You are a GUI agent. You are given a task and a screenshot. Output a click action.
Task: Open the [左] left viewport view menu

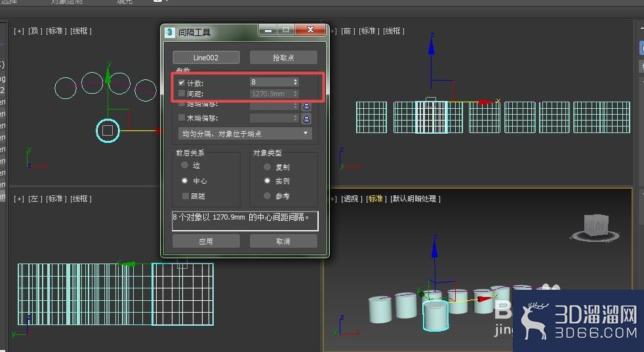35,199
